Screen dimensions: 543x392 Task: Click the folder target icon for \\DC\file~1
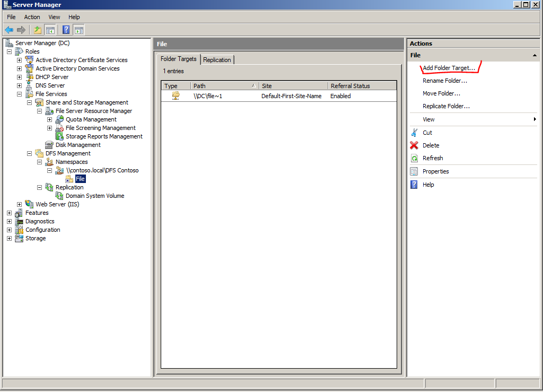(176, 96)
